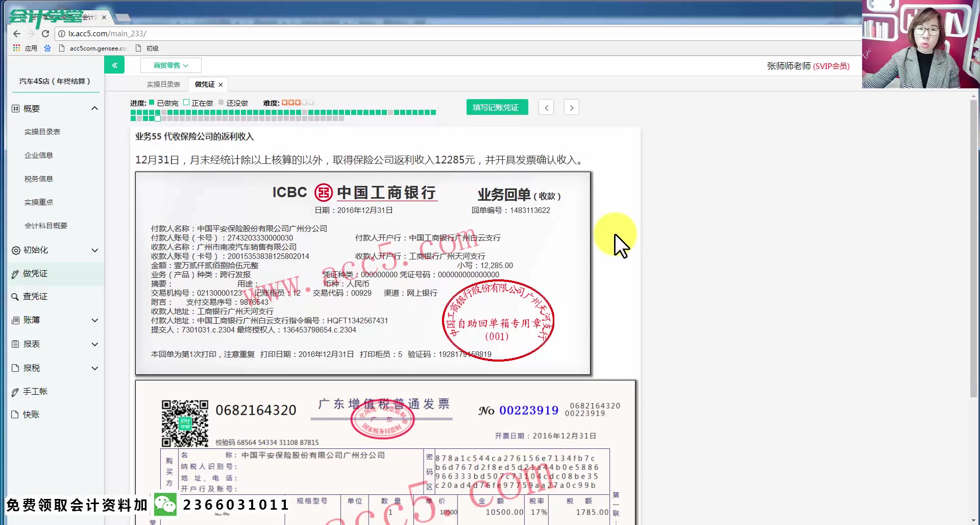
Task: Click the 业务55 代收保险公司的返利收入 heading
Action: pos(194,137)
